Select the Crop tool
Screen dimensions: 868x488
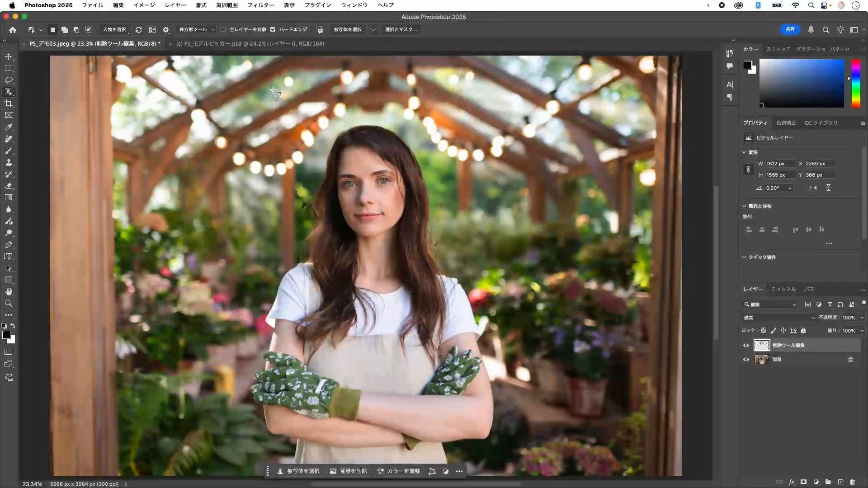(9, 103)
